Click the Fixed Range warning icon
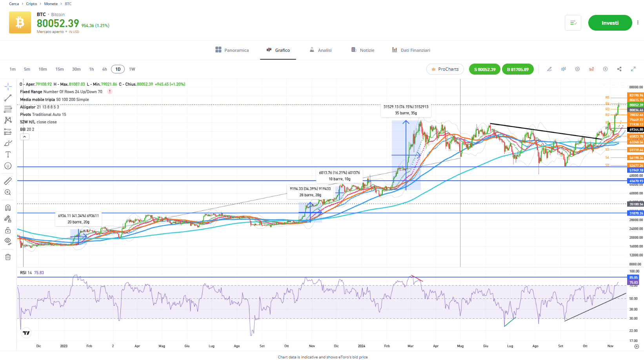Image resolution: width=644 pixels, height=360 pixels. point(110,91)
